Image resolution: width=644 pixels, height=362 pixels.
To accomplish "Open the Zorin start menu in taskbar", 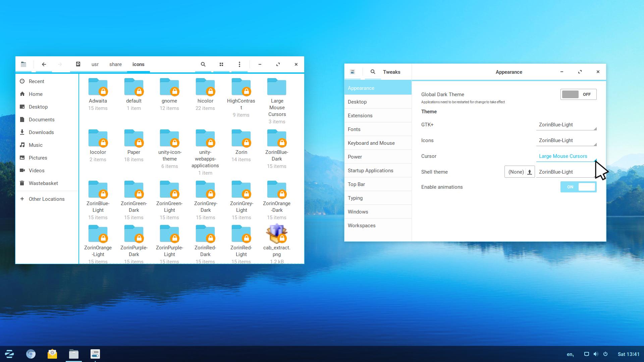I will pos(9,354).
